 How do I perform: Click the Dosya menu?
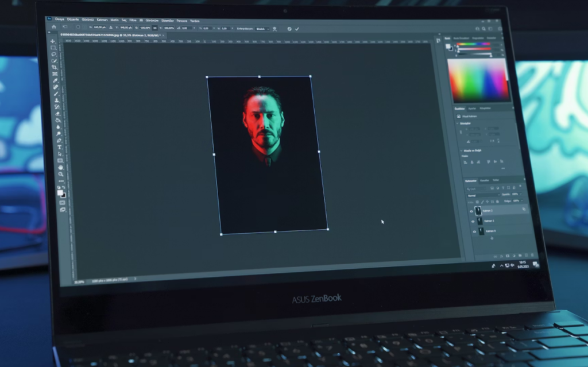[61, 19]
